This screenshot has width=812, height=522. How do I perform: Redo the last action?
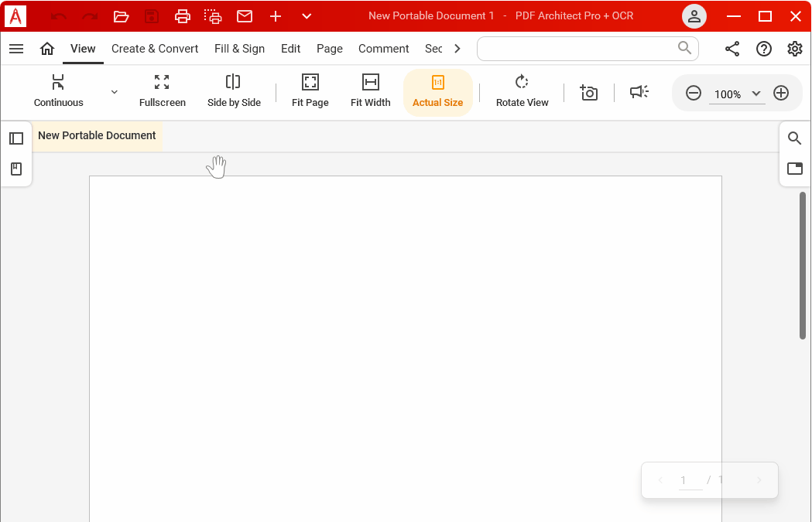pos(90,16)
